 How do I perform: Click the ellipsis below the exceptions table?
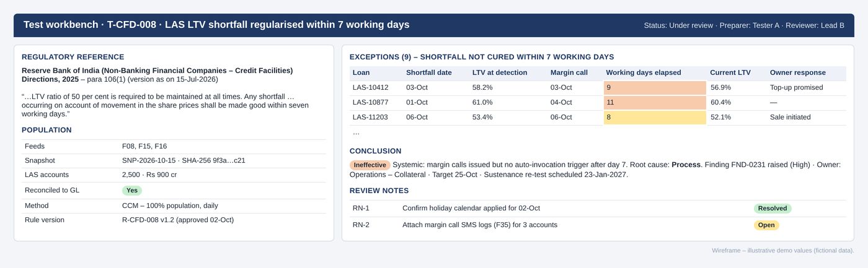click(x=356, y=132)
